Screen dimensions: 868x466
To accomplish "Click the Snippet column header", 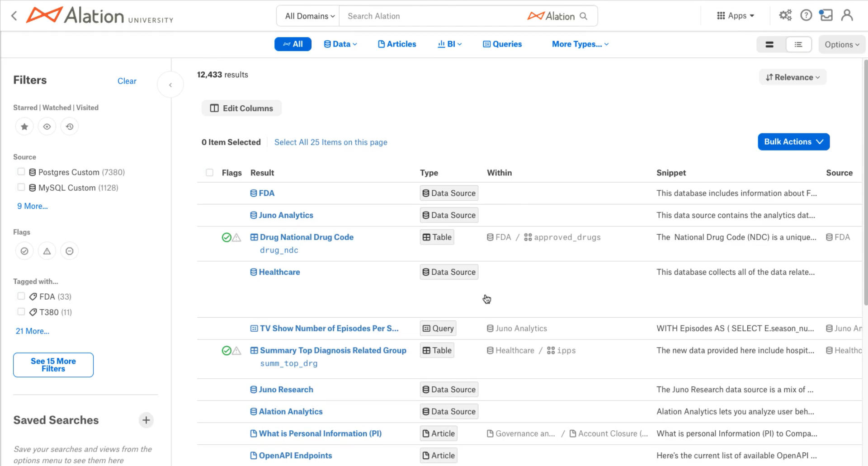I will tap(671, 173).
